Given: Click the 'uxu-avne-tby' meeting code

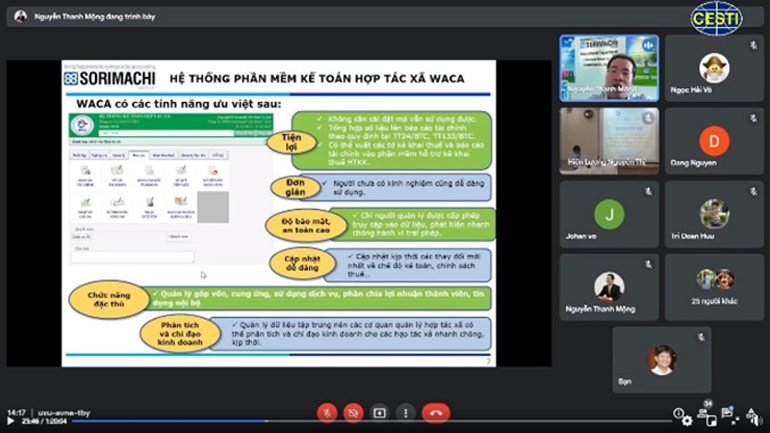Looking at the screenshot, I should pos(64,413).
